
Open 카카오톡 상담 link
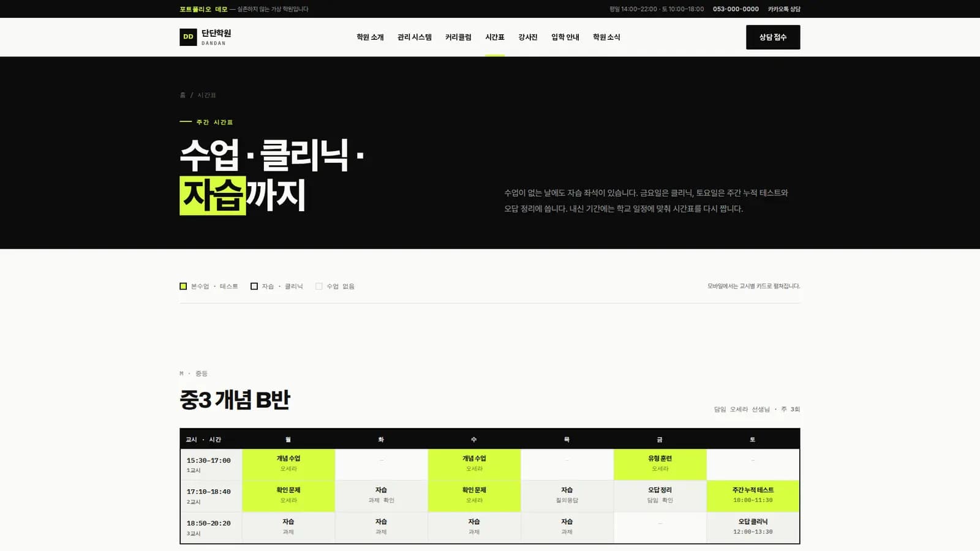784,9
